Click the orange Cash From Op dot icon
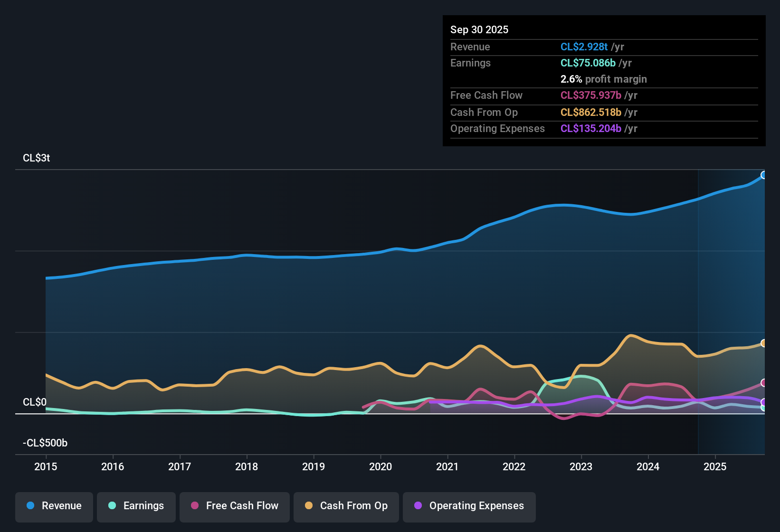This screenshot has height=532, width=780. [x=309, y=506]
